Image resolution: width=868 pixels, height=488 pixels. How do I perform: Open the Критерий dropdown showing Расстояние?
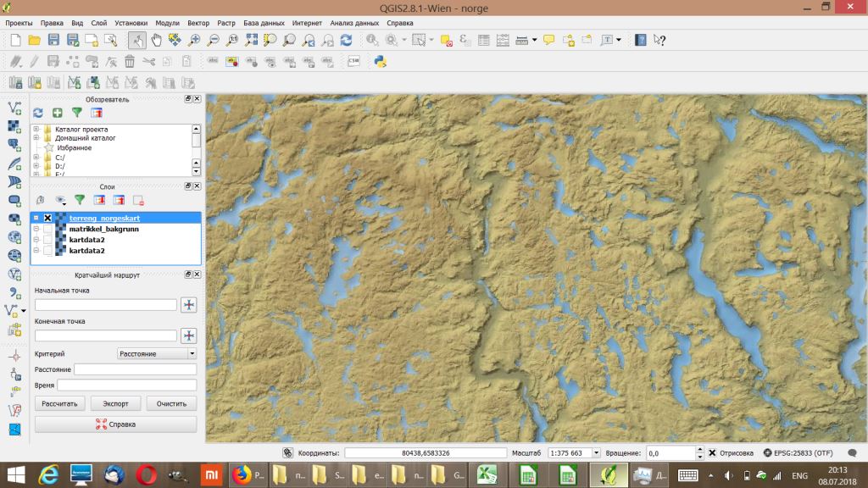point(156,353)
